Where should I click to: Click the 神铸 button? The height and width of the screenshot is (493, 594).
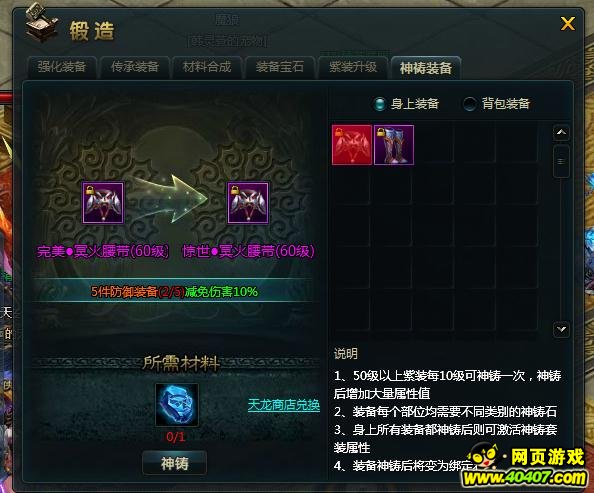(175, 463)
